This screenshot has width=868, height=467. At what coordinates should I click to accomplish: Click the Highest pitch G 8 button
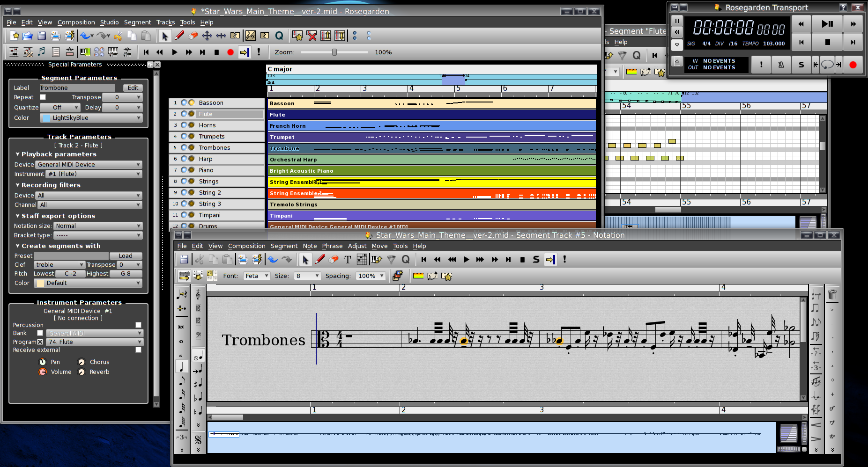coord(126,274)
